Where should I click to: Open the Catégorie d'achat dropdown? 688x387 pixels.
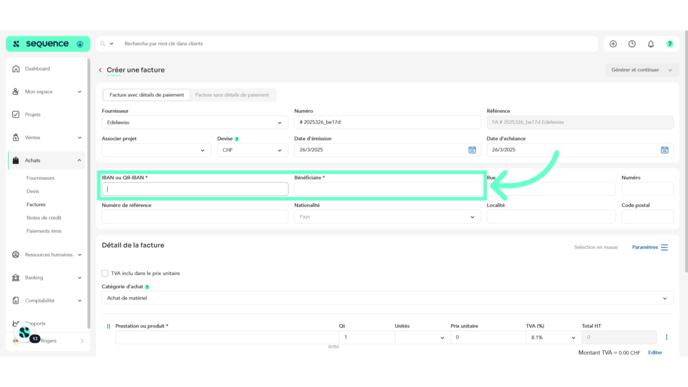point(387,298)
